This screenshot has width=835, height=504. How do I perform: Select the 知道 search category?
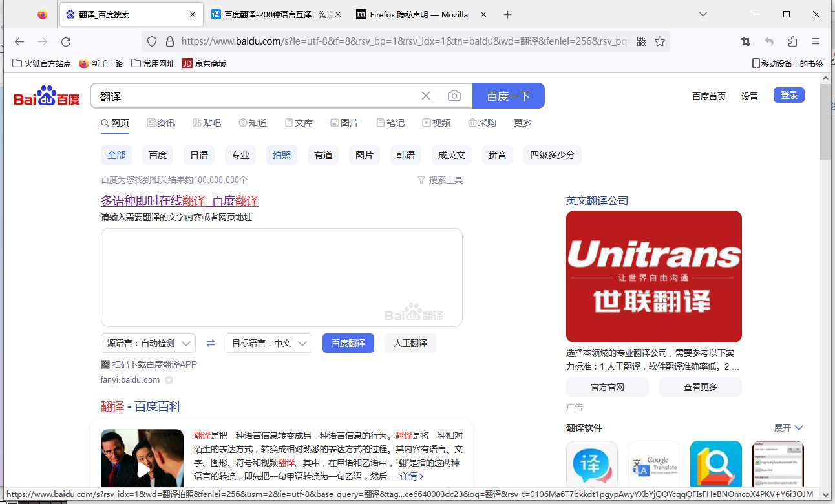pos(253,123)
